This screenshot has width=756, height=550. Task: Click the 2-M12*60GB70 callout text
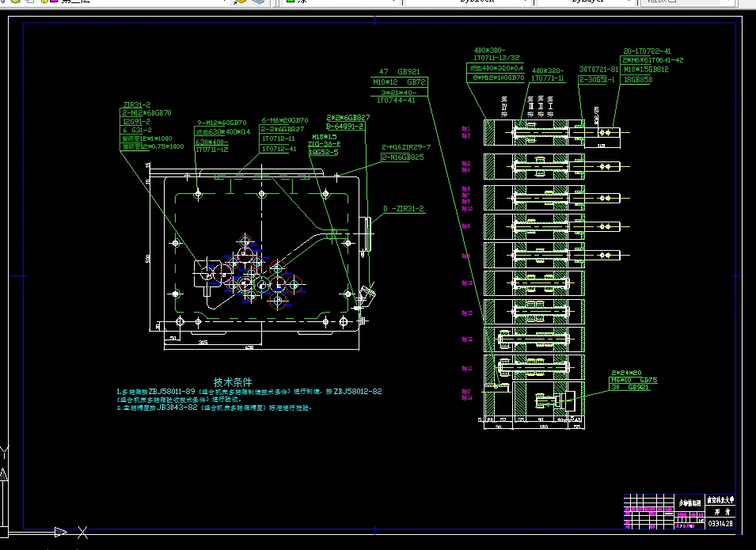tap(146, 113)
